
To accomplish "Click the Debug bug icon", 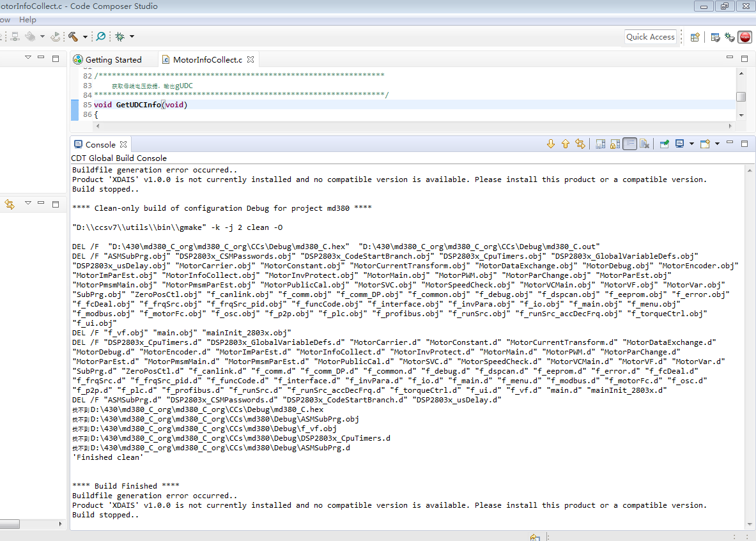I will pyautogui.click(x=120, y=36).
